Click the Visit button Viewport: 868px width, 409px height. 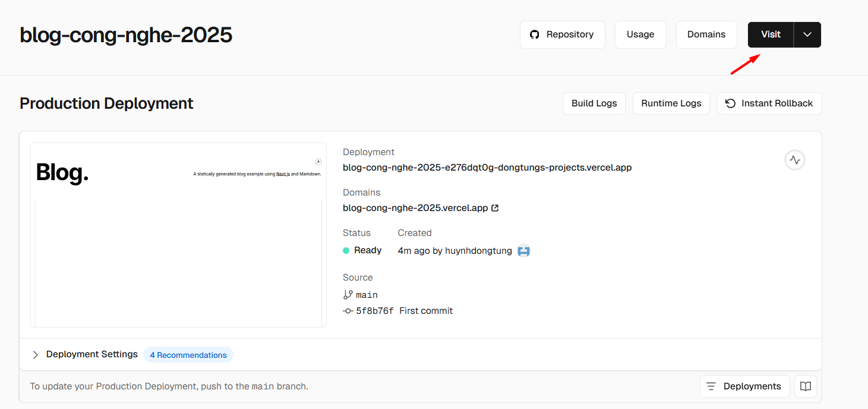(x=771, y=34)
